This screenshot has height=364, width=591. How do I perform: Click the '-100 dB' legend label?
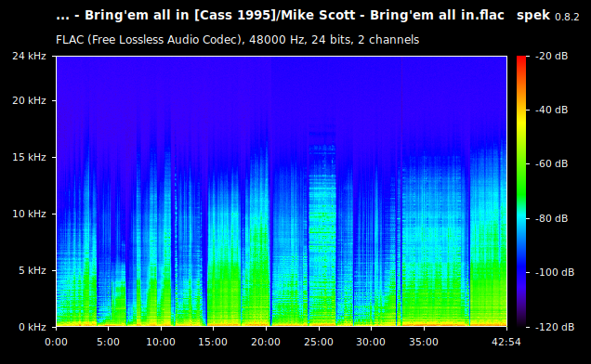tap(555, 272)
